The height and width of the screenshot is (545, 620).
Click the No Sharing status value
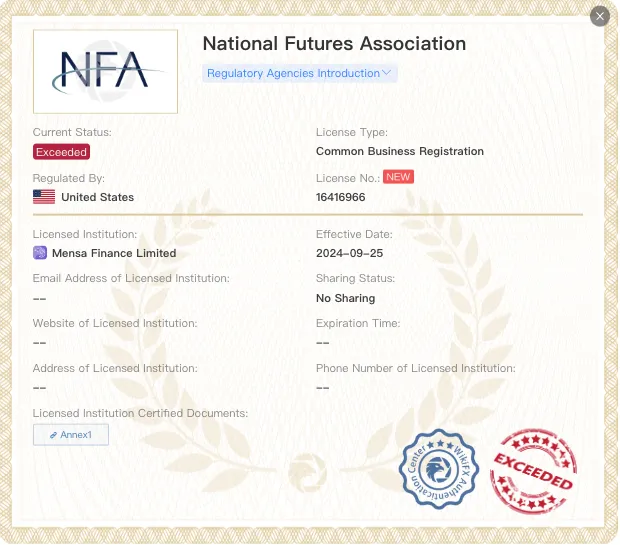[x=346, y=298]
